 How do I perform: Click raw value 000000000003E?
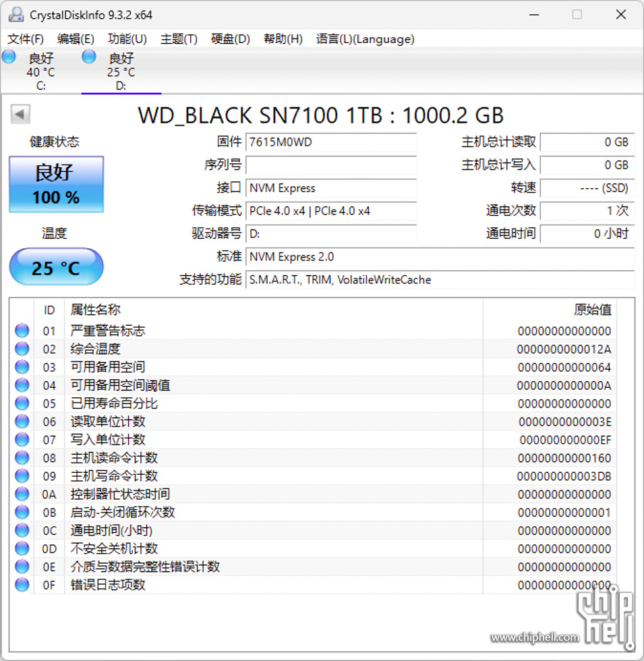coord(565,422)
